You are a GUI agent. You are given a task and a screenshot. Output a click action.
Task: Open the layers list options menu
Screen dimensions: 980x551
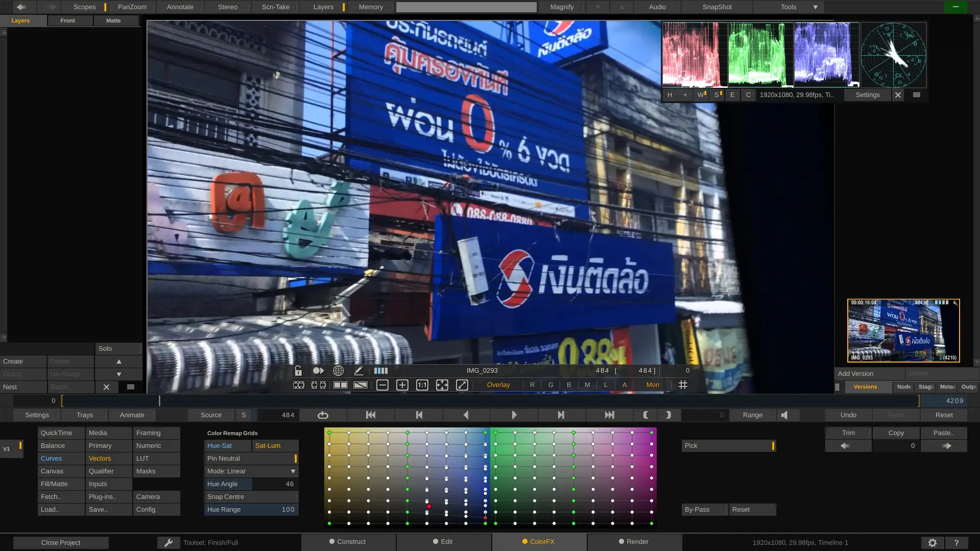tap(131, 387)
